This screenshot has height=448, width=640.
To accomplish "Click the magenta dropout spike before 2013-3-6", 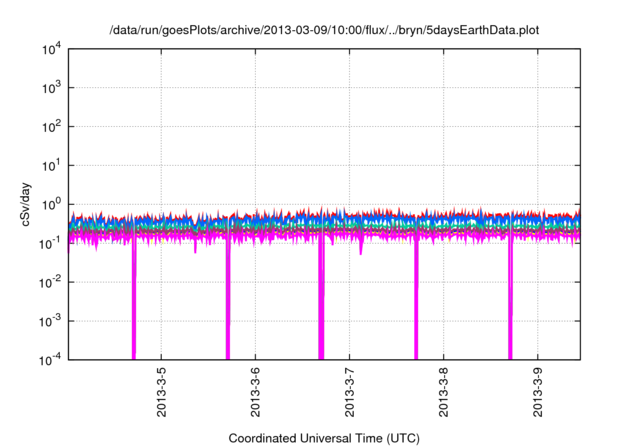I will pos(228,300).
